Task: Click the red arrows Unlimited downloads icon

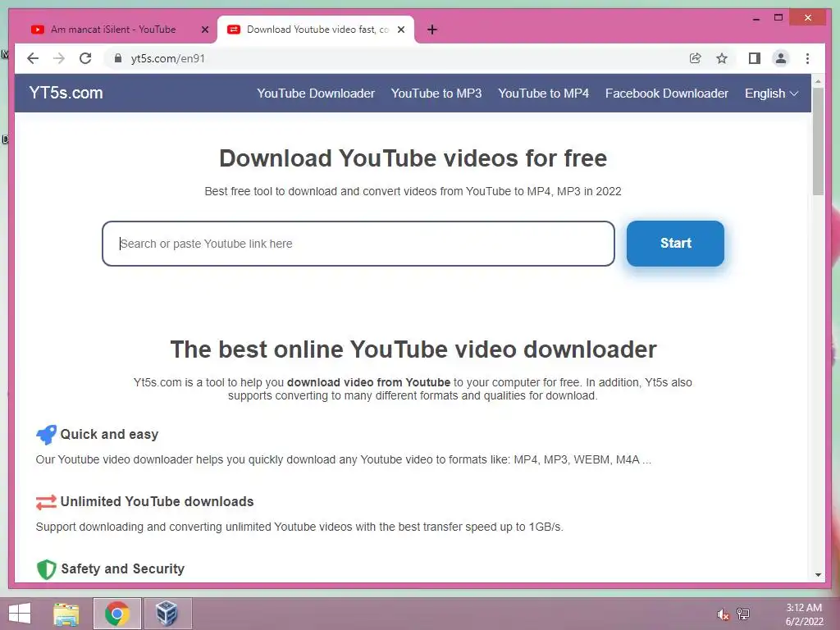Action: pos(46,502)
